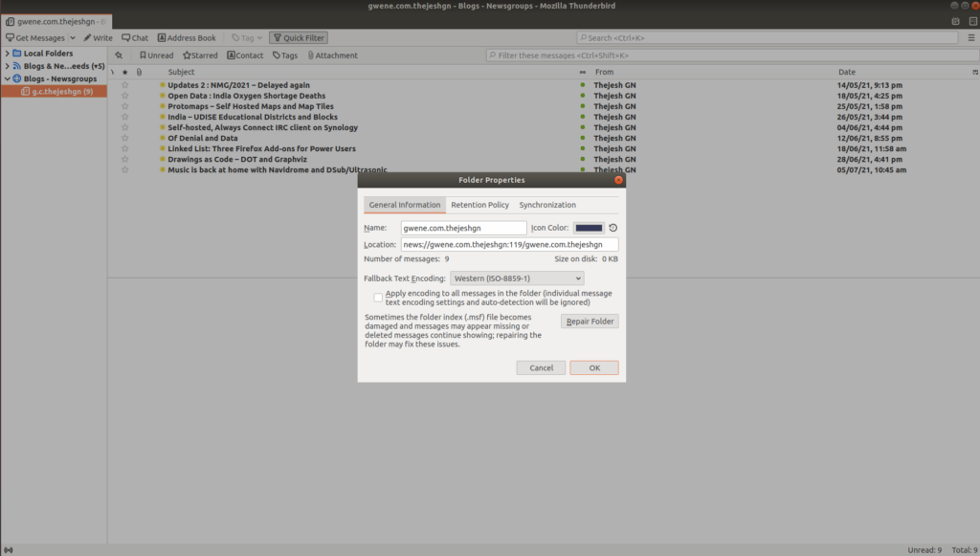Close the Folder Properties dialog

coord(618,180)
